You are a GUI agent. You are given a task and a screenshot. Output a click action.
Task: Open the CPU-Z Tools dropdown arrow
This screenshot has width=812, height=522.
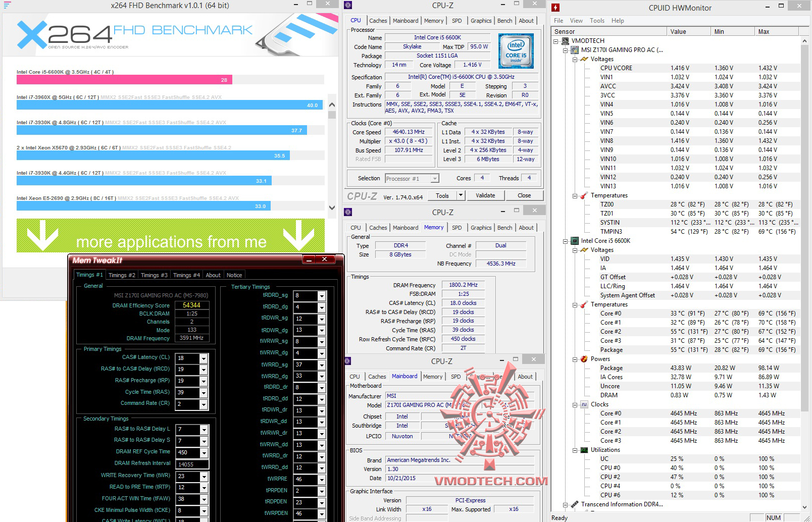click(x=460, y=195)
